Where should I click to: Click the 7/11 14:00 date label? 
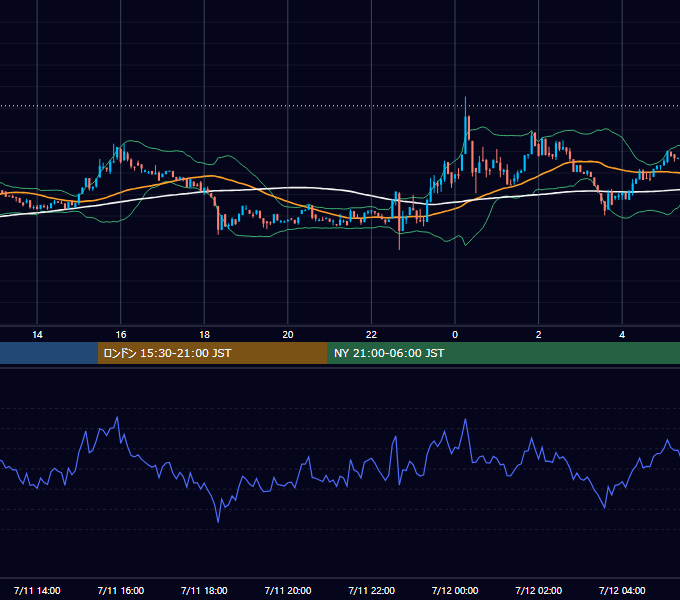coord(37,590)
